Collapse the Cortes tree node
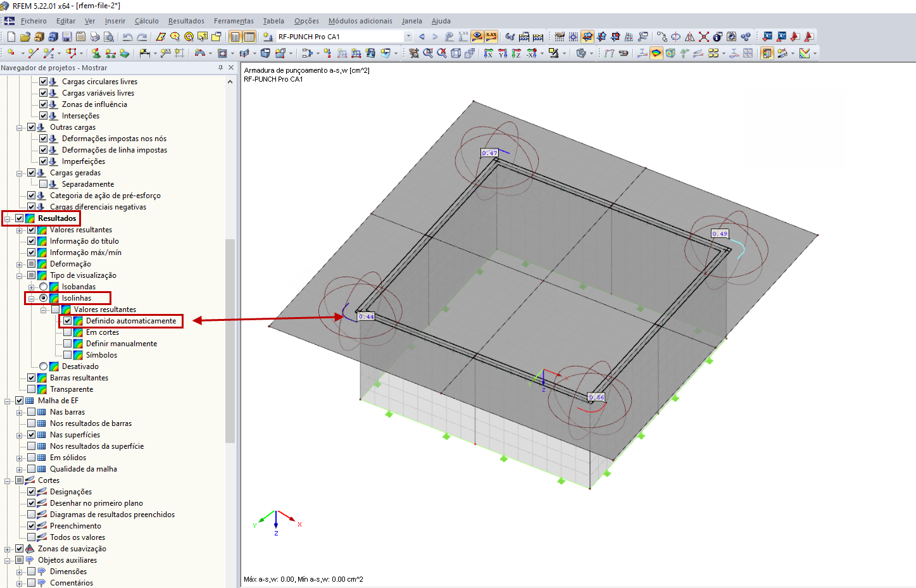Viewport: 916px width, 588px height. [8, 480]
